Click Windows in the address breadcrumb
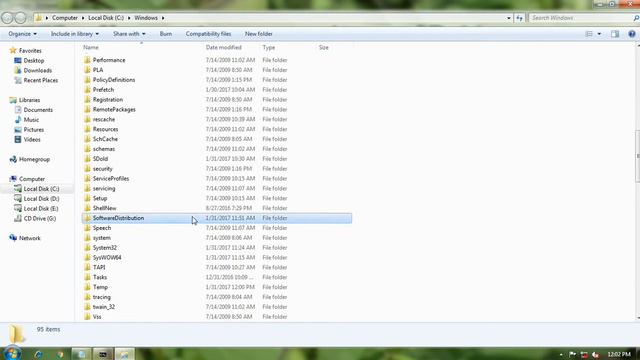640x360 pixels. [x=146, y=18]
